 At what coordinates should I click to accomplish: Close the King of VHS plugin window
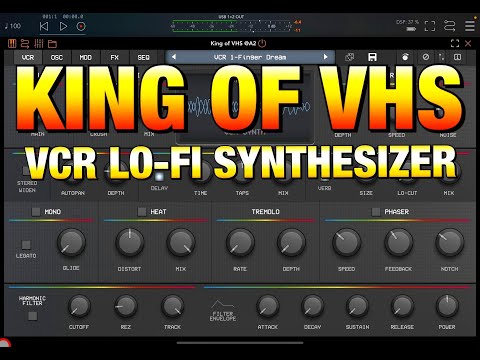coord(468,43)
